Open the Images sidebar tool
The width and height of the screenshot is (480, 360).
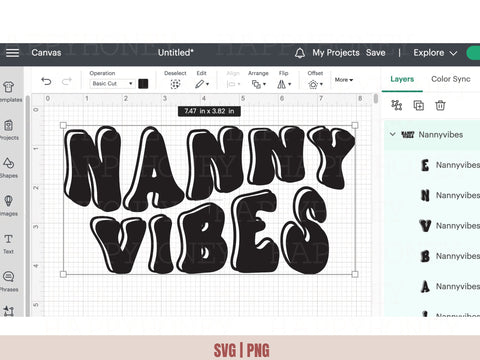click(9, 206)
